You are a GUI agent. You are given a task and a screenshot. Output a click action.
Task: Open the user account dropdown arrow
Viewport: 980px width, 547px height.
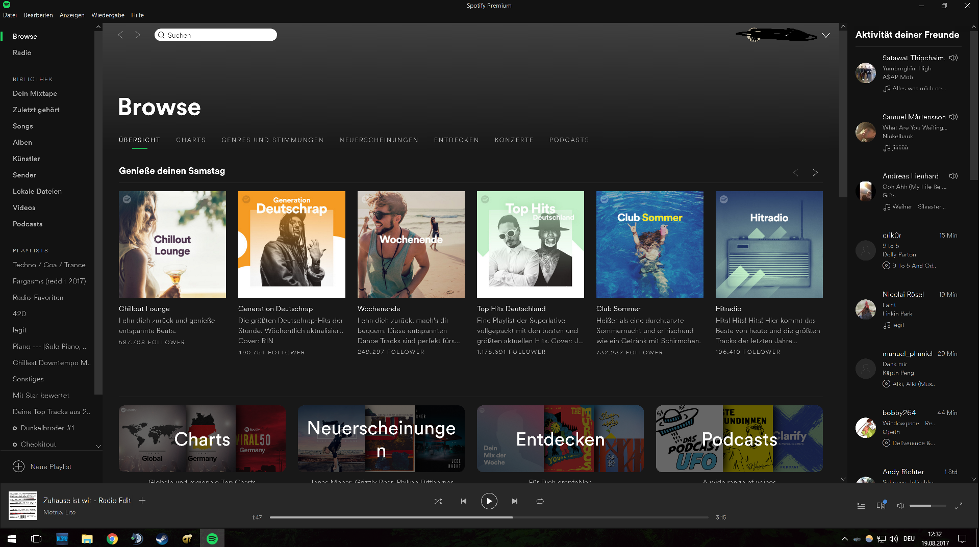point(826,35)
